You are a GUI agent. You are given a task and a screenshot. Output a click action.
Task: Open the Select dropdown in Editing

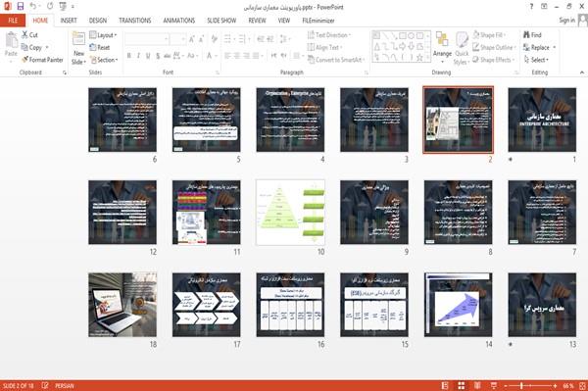coord(536,60)
